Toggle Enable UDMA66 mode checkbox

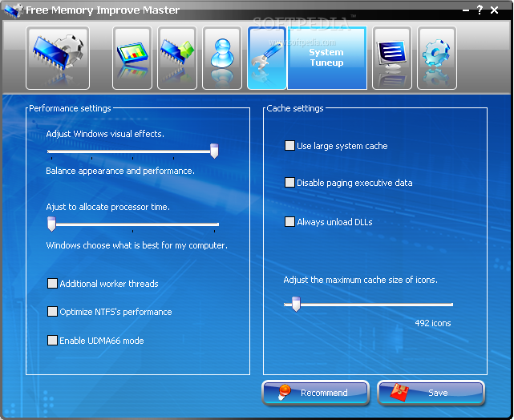(52, 340)
